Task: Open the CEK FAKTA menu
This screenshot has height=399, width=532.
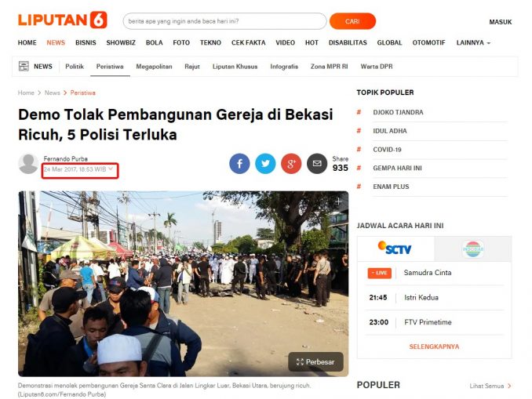Action: click(x=249, y=42)
